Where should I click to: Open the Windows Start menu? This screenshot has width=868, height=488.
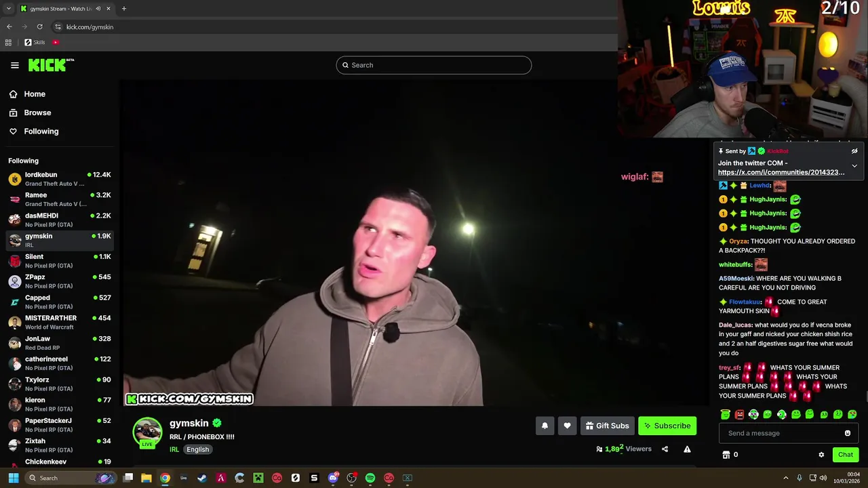13,478
